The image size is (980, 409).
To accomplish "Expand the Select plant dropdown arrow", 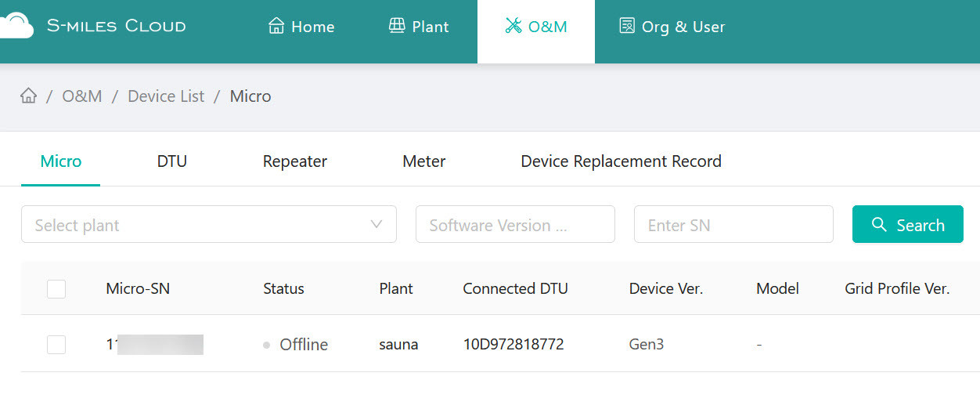I will pyautogui.click(x=377, y=225).
